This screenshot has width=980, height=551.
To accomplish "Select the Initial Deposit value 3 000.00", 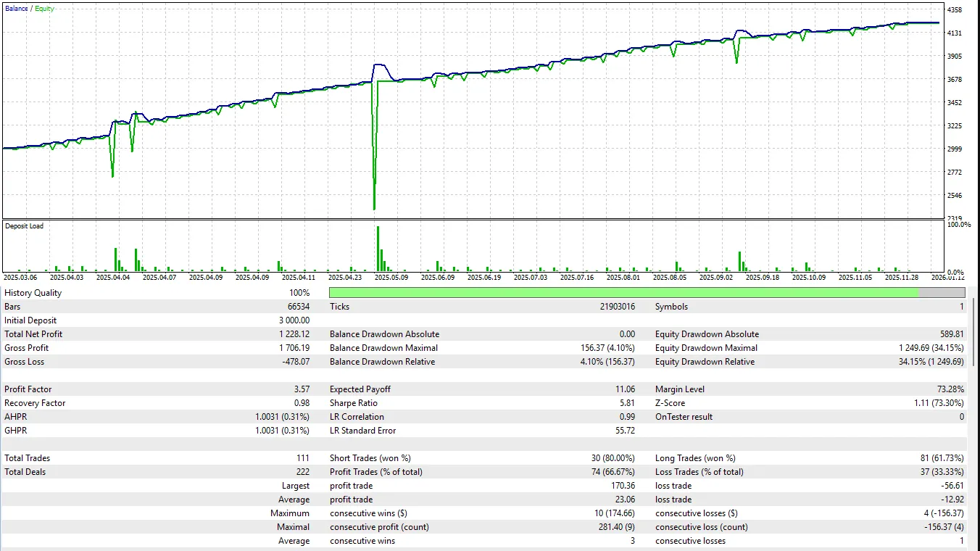I will click(294, 320).
